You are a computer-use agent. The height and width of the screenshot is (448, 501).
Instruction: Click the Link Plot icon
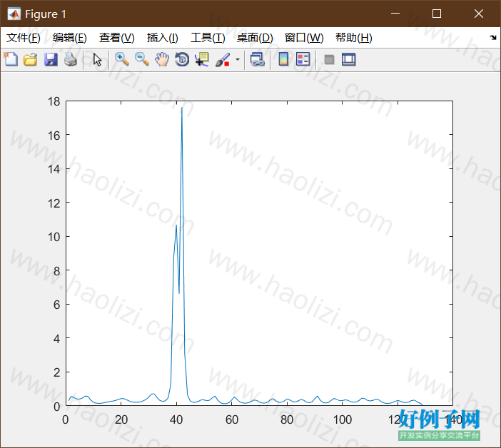[x=258, y=59]
